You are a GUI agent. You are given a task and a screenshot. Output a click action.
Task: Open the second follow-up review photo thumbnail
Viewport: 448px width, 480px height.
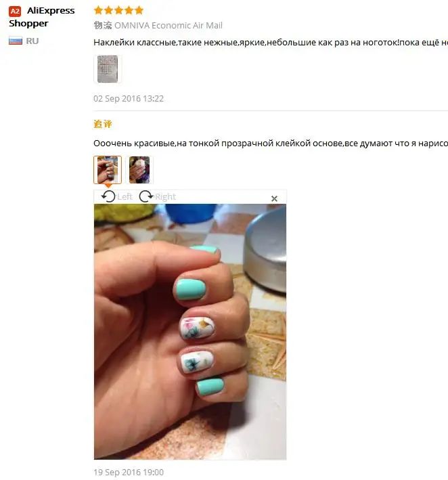139,170
